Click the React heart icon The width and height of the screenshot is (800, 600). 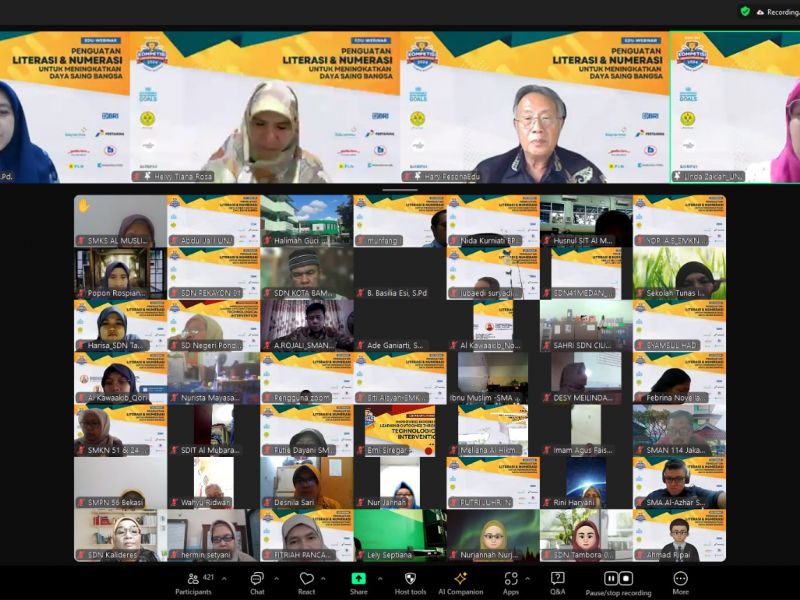tap(306, 580)
